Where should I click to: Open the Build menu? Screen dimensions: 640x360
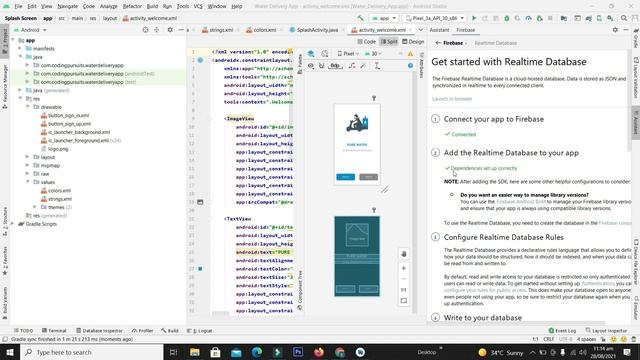click(x=152, y=6)
